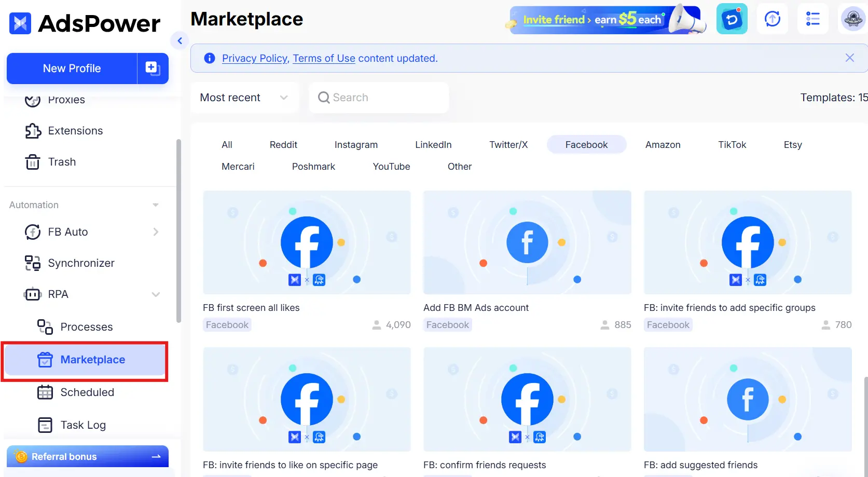Click the AdsPower logo icon
The height and width of the screenshot is (477, 868).
20,23
